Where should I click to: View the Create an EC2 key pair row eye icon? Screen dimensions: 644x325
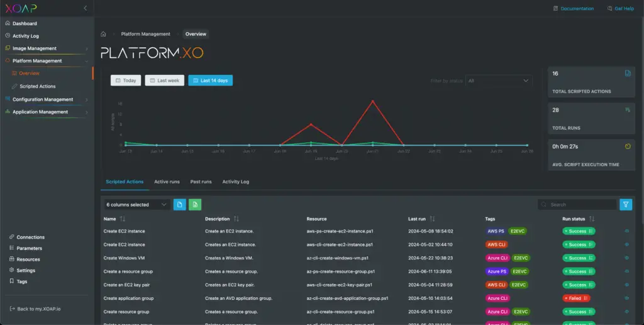[627, 285]
